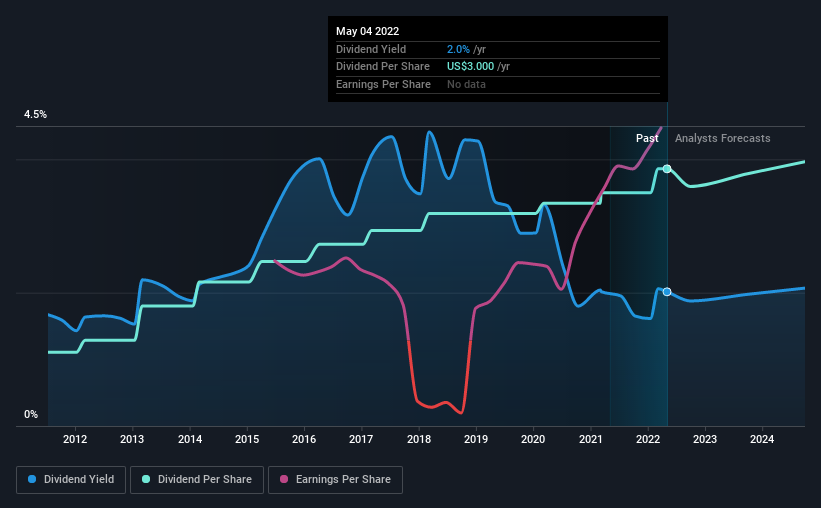Click the 2016 x-axis label
The image size is (821, 508).
(x=304, y=439)
